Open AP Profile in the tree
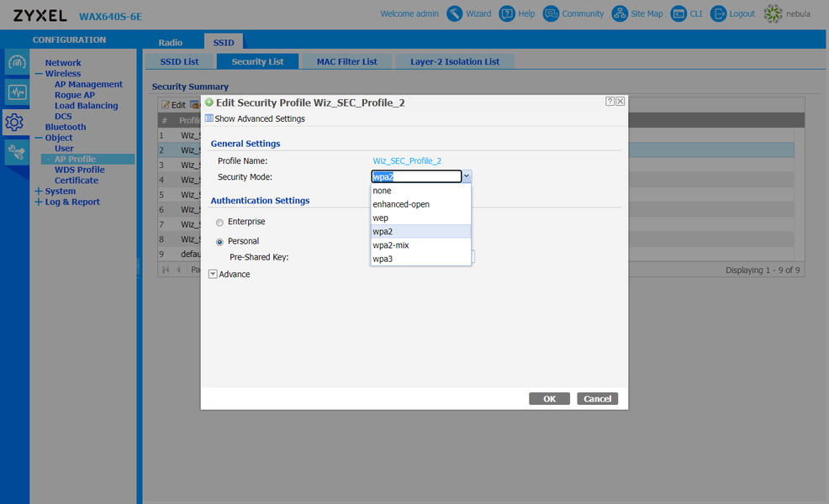 pos(75,159)
